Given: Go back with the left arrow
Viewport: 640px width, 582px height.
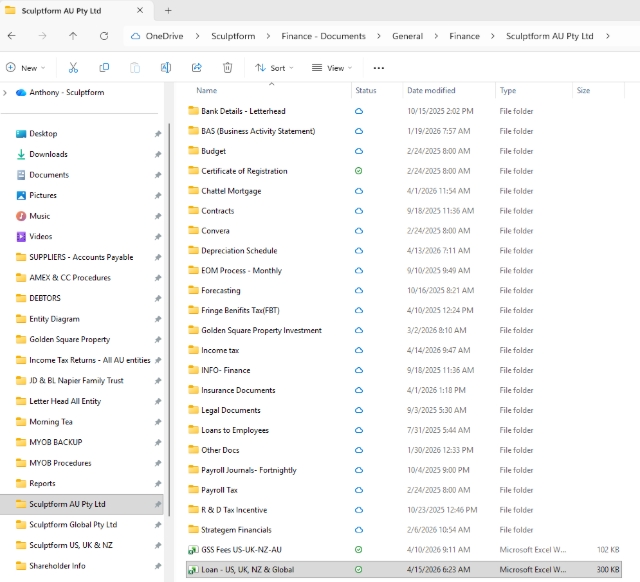Looking at the screenshot, I should tap(12, 36).
